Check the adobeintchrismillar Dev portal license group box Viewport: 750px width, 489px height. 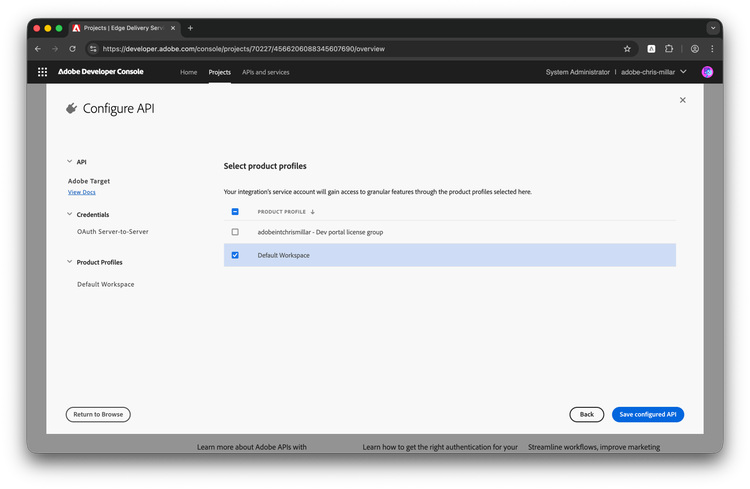(235, 232)
